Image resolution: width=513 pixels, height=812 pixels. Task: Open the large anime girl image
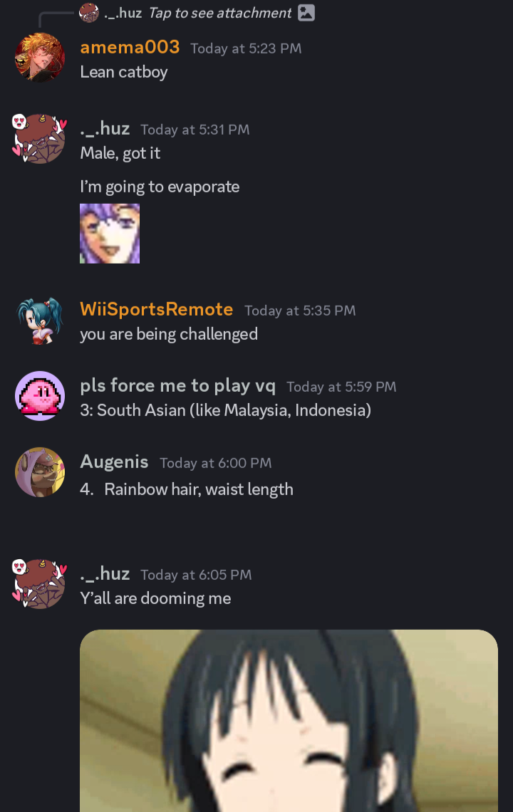click(289, 721)
